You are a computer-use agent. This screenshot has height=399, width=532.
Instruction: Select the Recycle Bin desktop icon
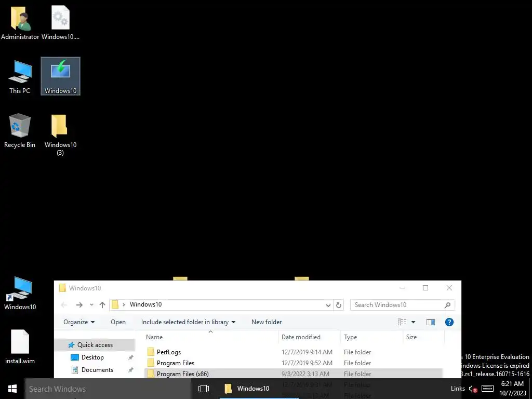(x=20, y=130)
